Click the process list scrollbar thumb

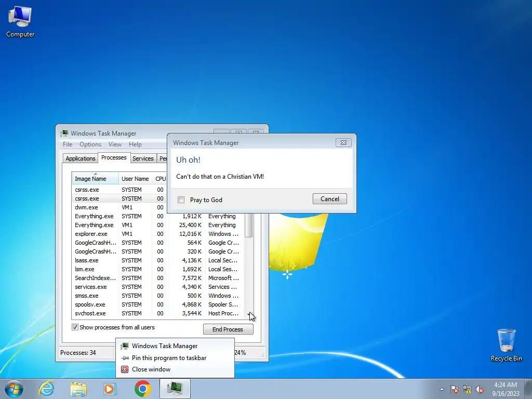pos(249,225)
